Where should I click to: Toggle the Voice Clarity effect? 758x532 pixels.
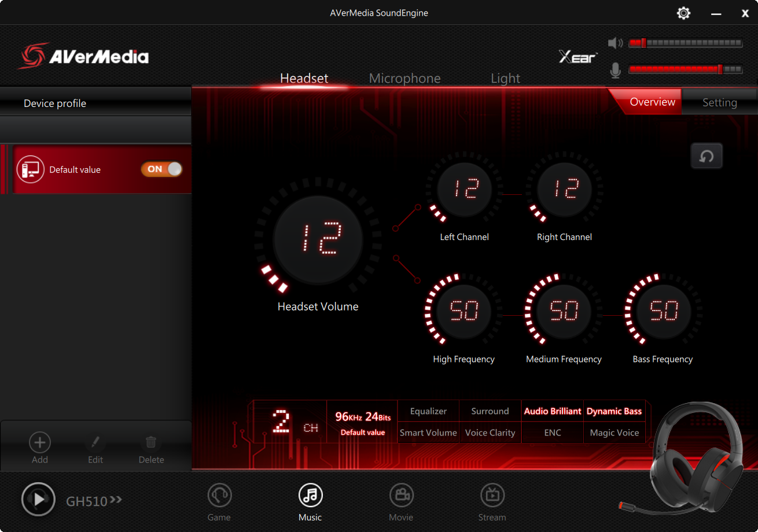tap(490, 433)
